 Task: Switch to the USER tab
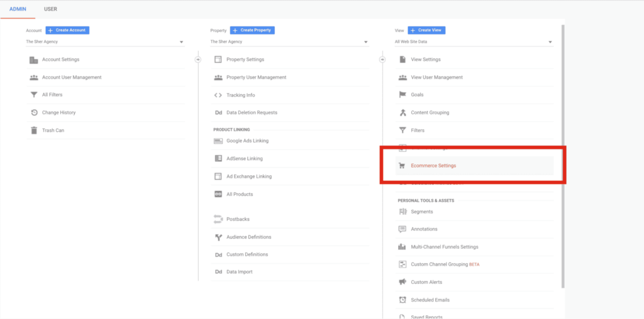(50, 9)
